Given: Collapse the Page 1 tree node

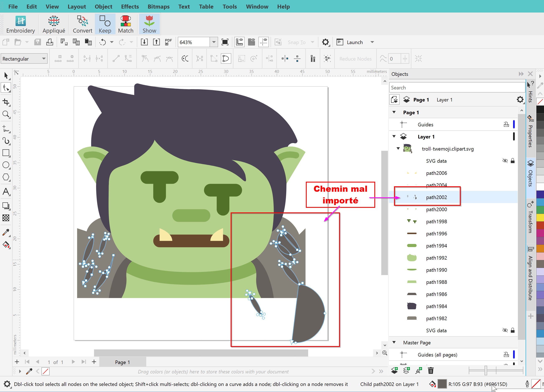Looking at the screenshot, I should [x=394, y=112].
